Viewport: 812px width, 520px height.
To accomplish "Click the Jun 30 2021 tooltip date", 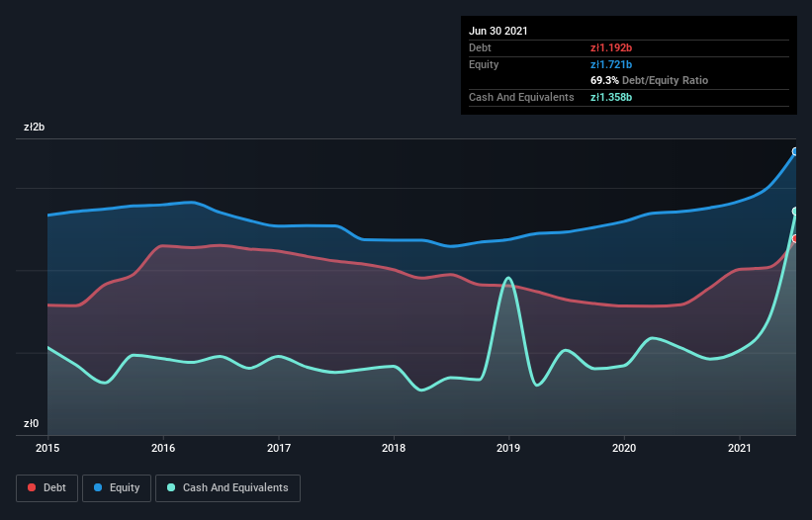I will point(498,31).
